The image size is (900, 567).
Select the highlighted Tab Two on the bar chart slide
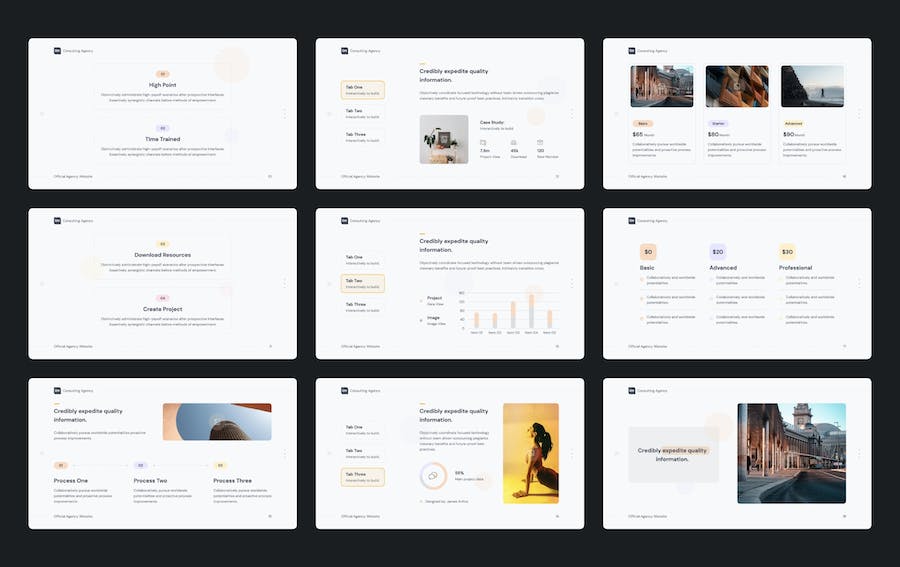coord(362,283)
